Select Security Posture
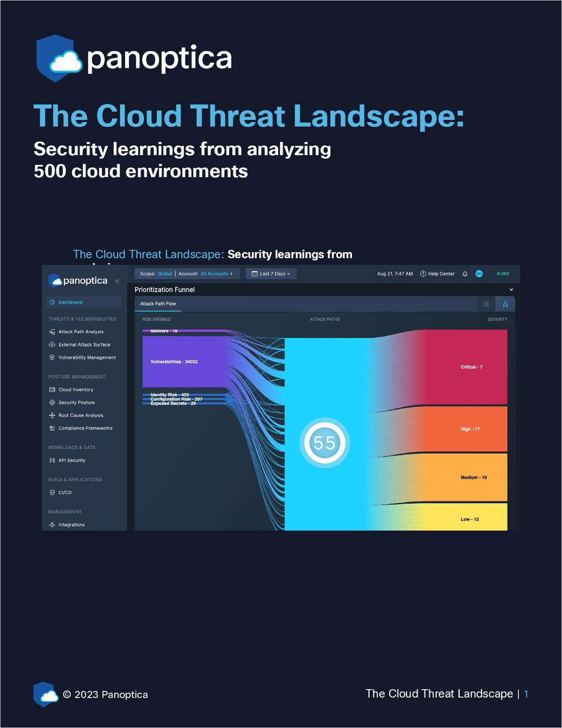562x728 pixels. click(76, 402)
